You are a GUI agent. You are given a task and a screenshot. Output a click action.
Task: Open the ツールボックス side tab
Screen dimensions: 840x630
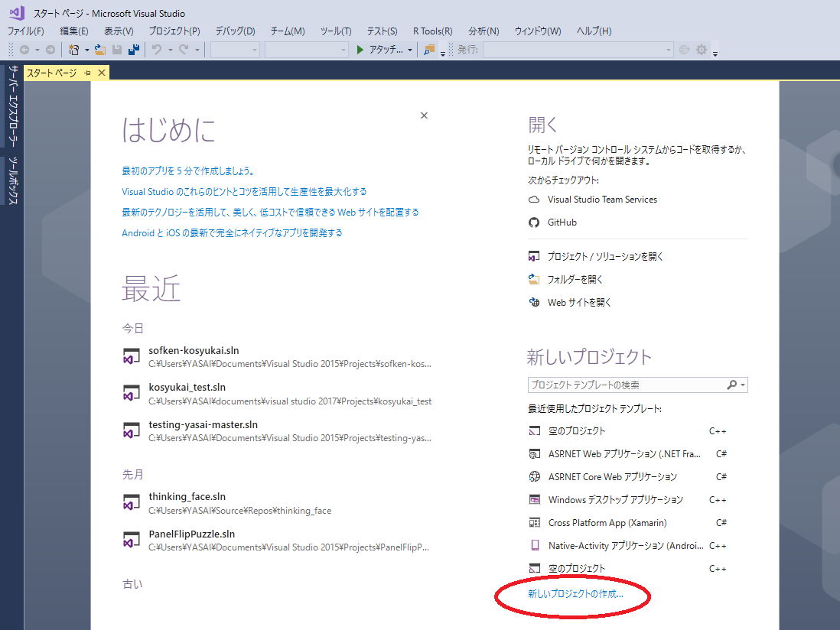(x=14, y=181)
